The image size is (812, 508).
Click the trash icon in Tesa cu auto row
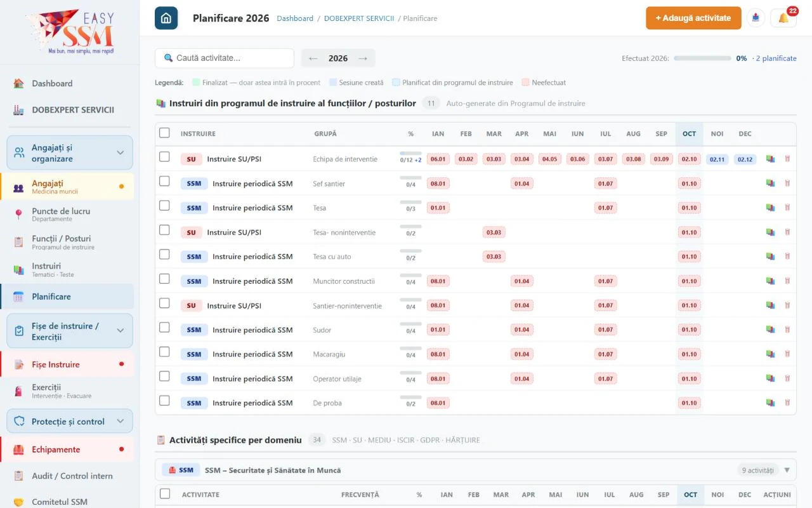[787, 257]
